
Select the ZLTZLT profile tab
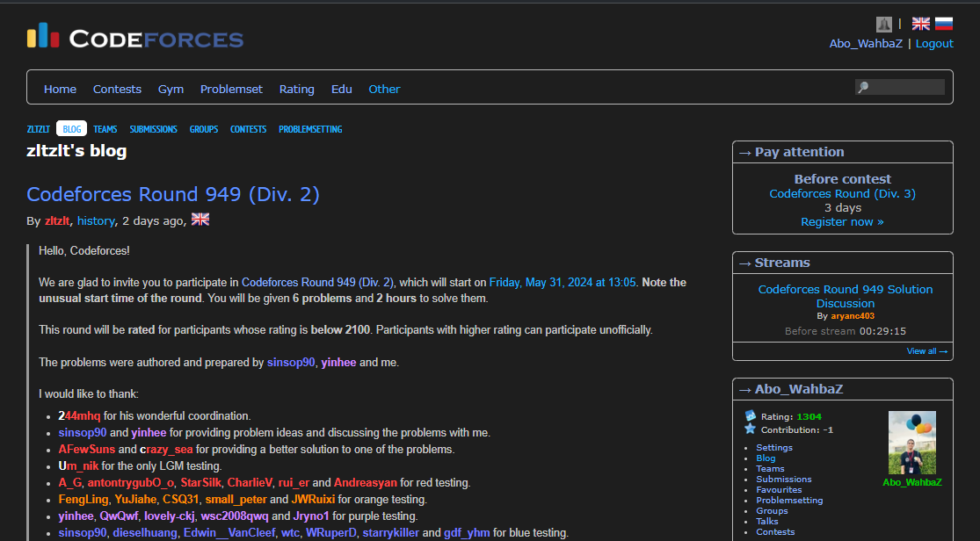pyautogui.click(x=38, y=129)
